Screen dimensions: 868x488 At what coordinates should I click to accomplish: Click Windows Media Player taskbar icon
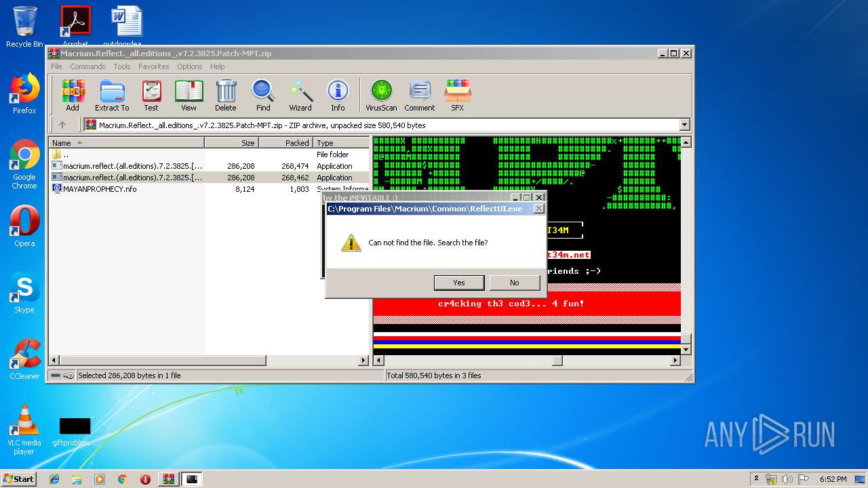(100, 479)
